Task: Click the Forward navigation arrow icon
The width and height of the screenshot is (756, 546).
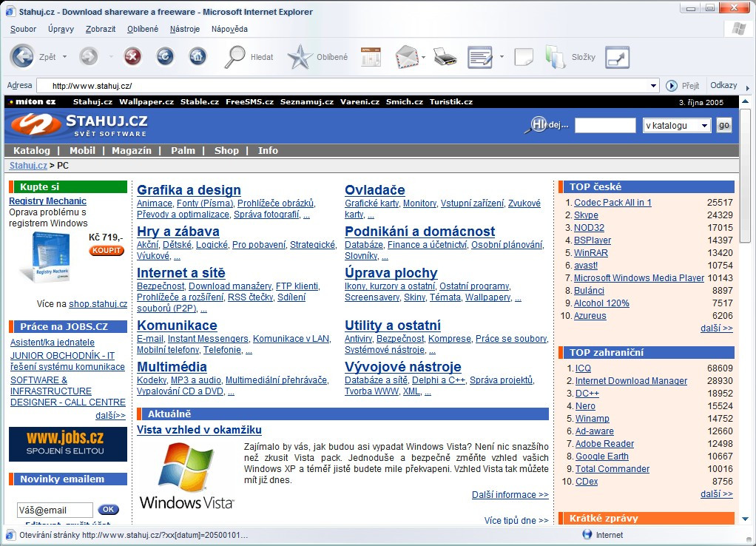Action: pos(89,57)
